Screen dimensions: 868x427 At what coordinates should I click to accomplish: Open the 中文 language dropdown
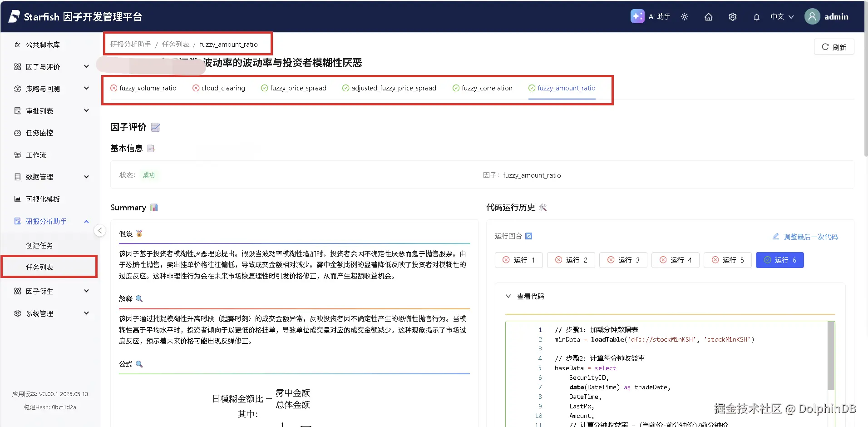tap(781, 16)
